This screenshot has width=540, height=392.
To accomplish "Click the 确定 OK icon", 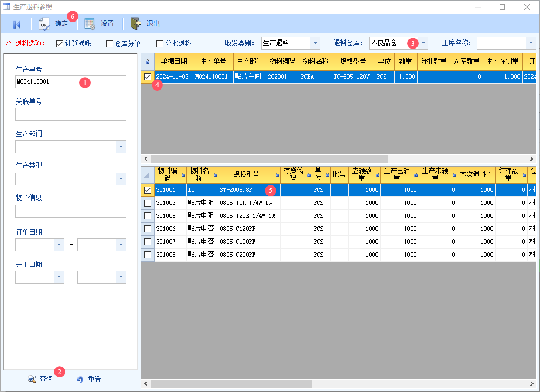I will tap(44, 24).
